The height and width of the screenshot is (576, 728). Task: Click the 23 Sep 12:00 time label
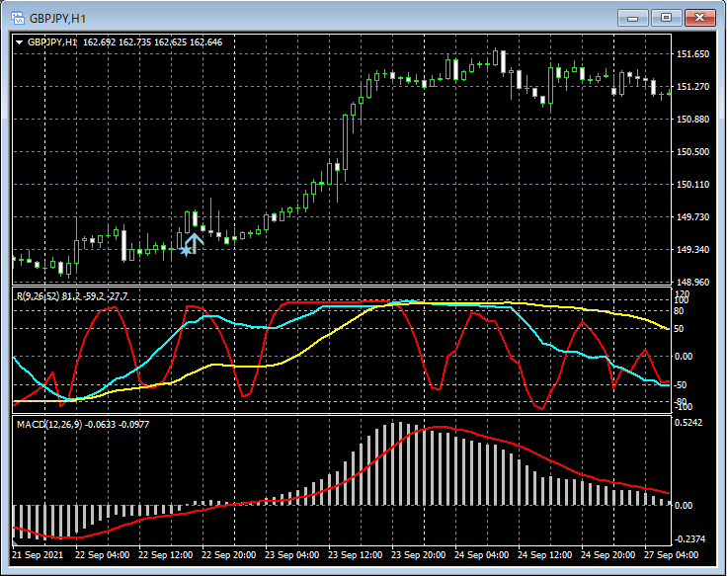click(356, 555)
